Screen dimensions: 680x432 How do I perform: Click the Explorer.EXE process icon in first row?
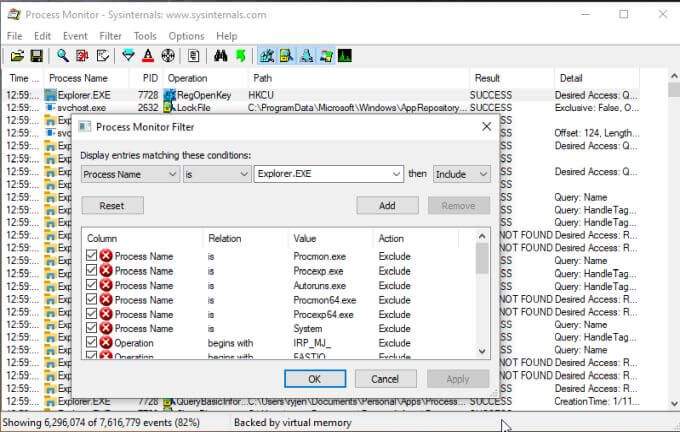pos(51,95)
